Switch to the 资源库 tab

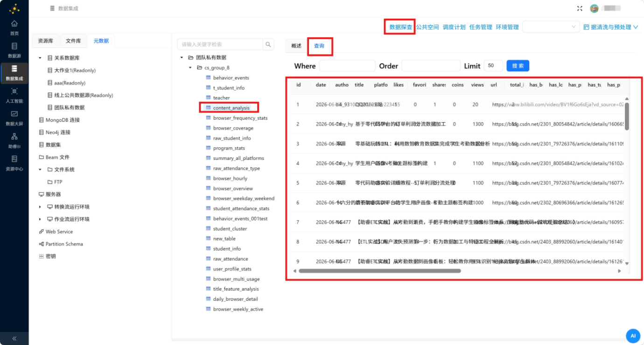[46, 41]
